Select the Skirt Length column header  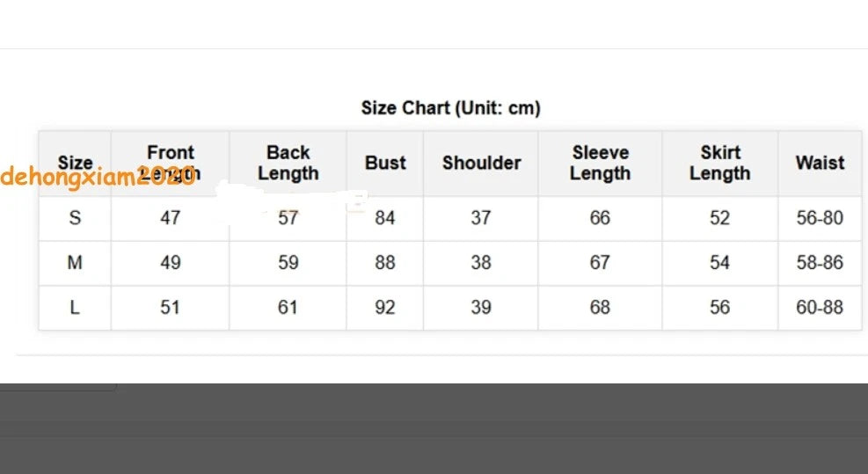pyautogui.click(x=719, y=163)
